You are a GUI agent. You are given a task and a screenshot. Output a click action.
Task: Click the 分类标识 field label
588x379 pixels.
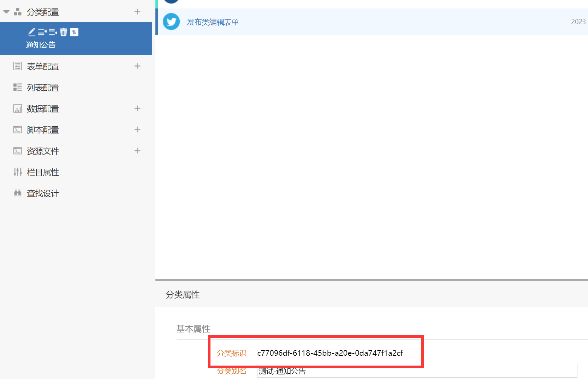coord(232,353)
